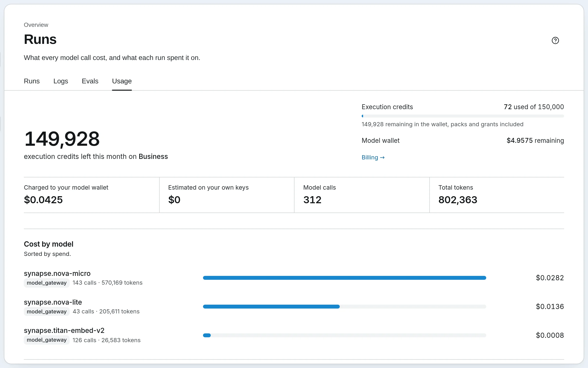Viewport: 588px width, 368px height.
Task: Click the 'Sorted by spend.' caption
Action: tap(47, 254)
